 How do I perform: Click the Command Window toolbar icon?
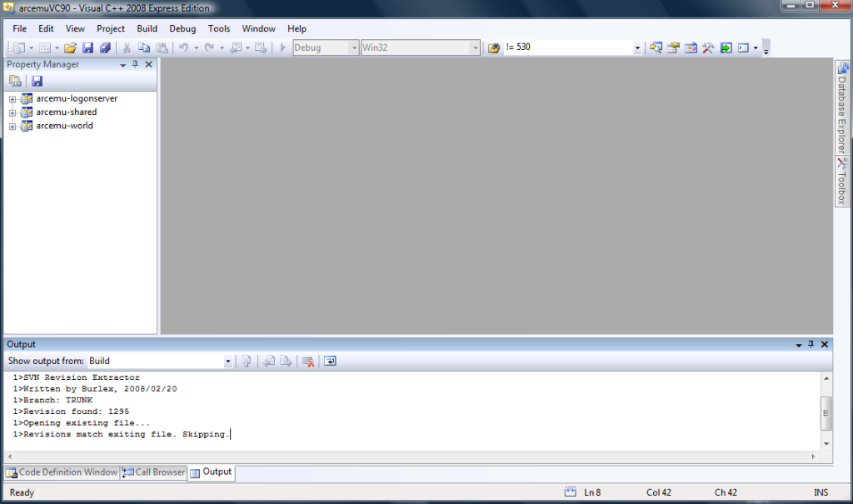[743, 47]
